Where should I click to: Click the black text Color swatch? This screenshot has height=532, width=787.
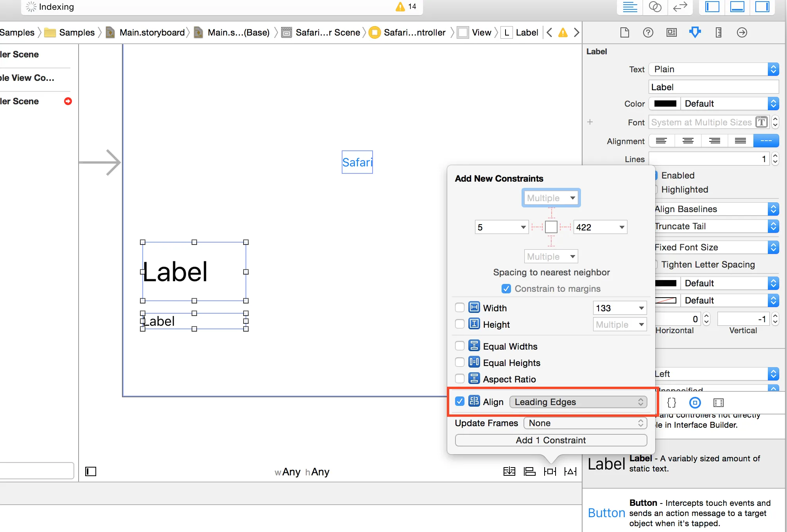point(665,104)
